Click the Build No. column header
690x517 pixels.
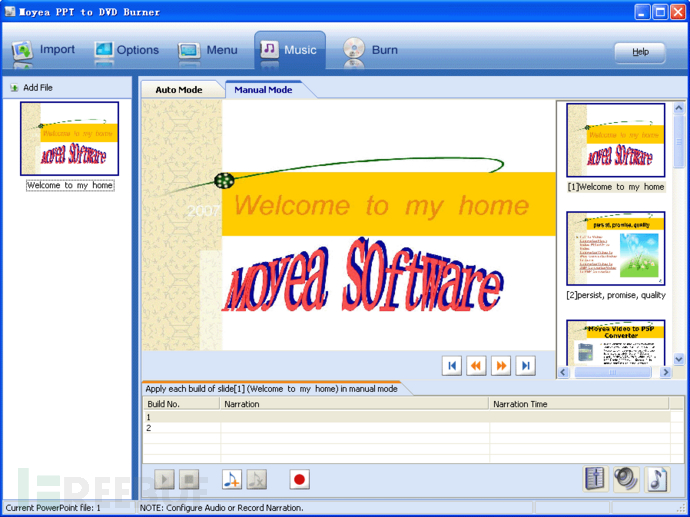pos(182,404)
